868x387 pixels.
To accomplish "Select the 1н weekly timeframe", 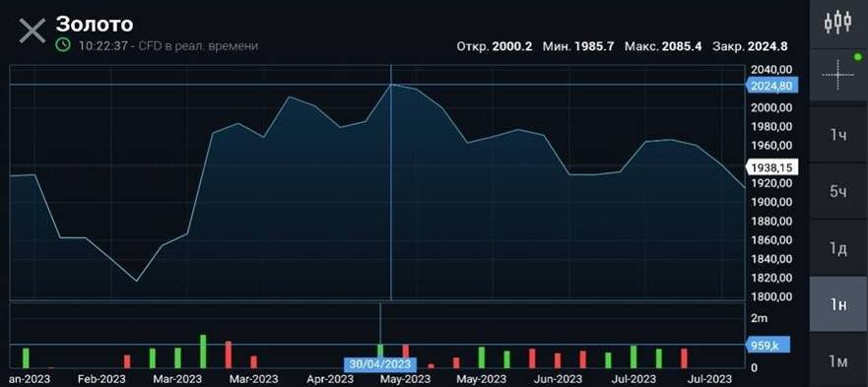I will pyautogui.click(x=838, y=305).
